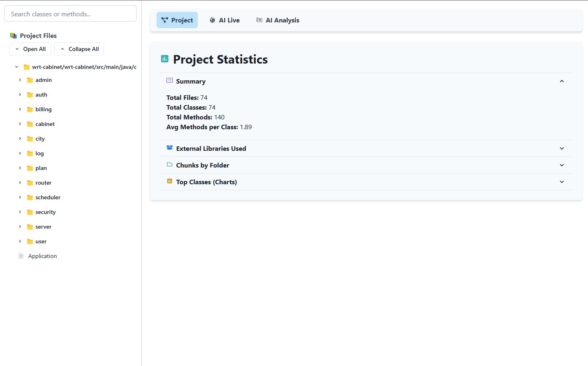588x366 pixels.
Task: Click the billing folder icon
Action: (x=30, y=110)
